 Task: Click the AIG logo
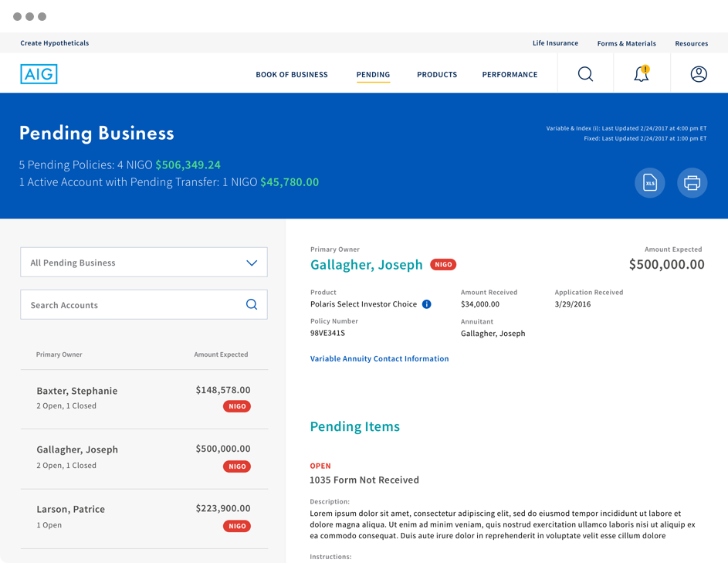point(39,74)
